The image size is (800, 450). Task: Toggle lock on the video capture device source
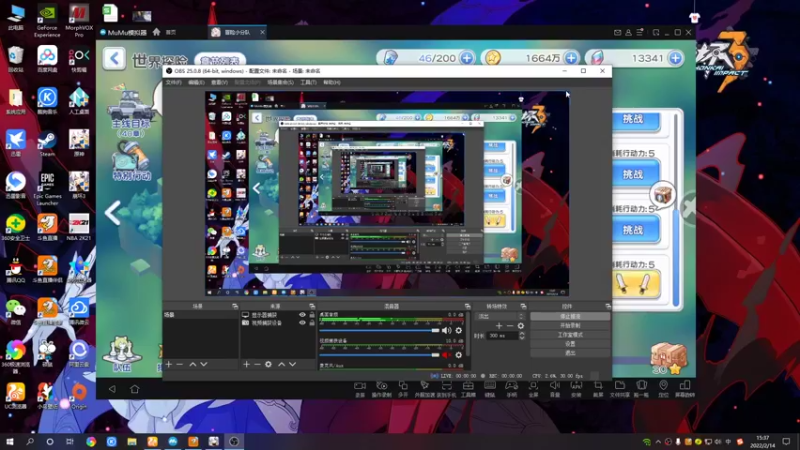click(x=312, y=323)
